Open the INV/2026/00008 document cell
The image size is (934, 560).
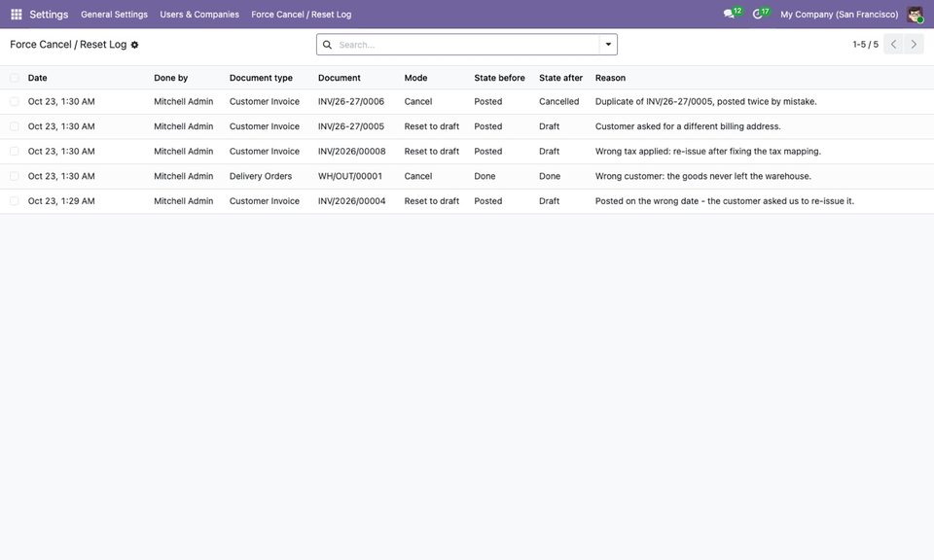tap(352, 152)
